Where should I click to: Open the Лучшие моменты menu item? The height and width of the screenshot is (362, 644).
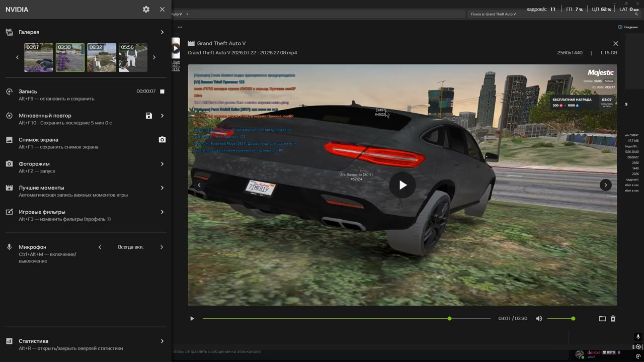coord(86,191)
